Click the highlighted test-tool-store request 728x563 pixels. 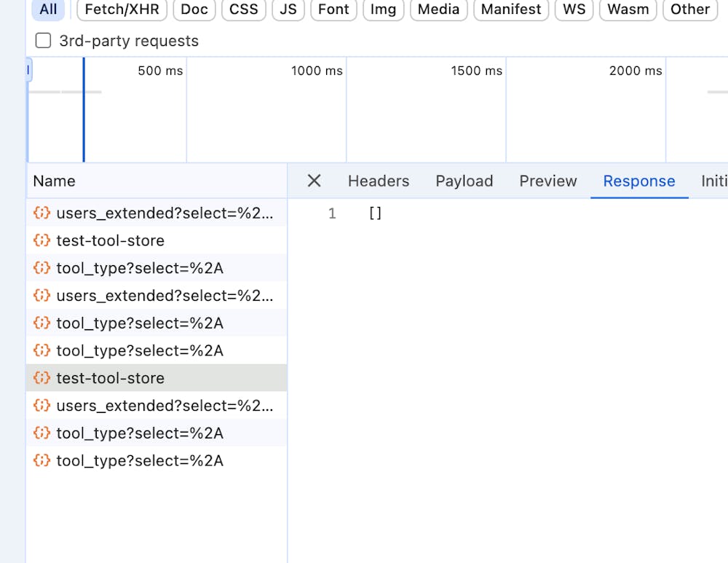coord(110,378)
